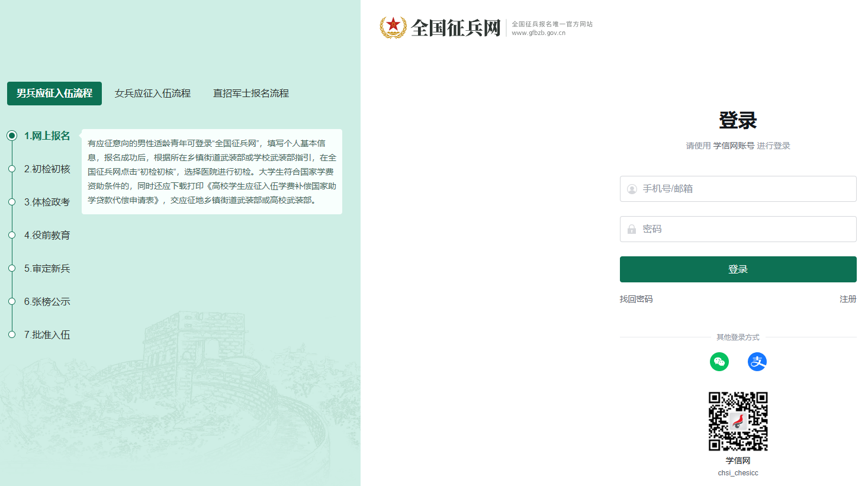Select step 2.初检初核 in the timeline
The image size is (868, 486).
point(47,169)
